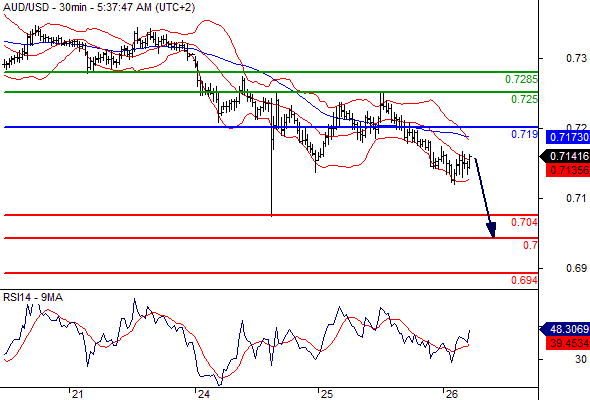Click the 0.694 red support label

(524, 280)
